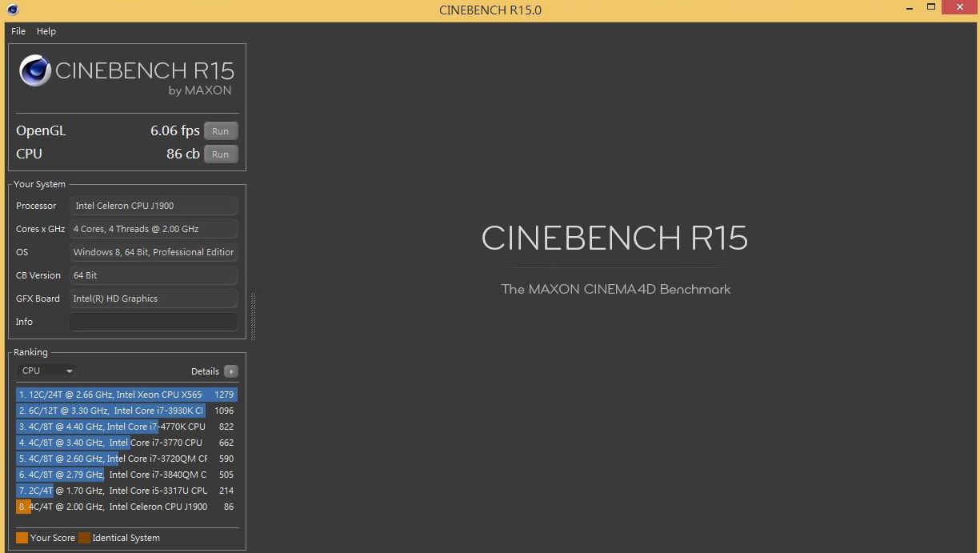Run the CPU benchmark
This screenshot has width=980, height=553.
click(x=221, y=154)
